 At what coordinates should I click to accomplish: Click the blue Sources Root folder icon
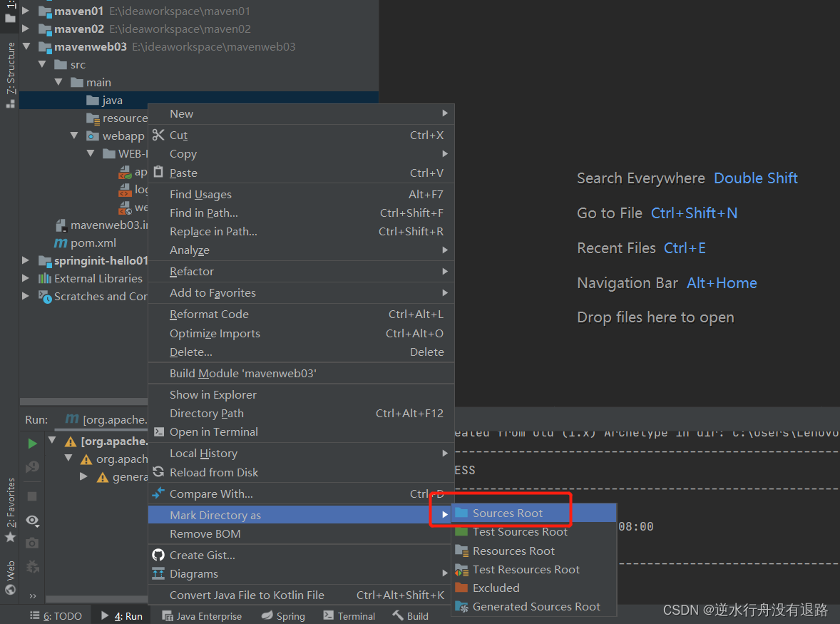pyautogui.click(x=461, y=513)
